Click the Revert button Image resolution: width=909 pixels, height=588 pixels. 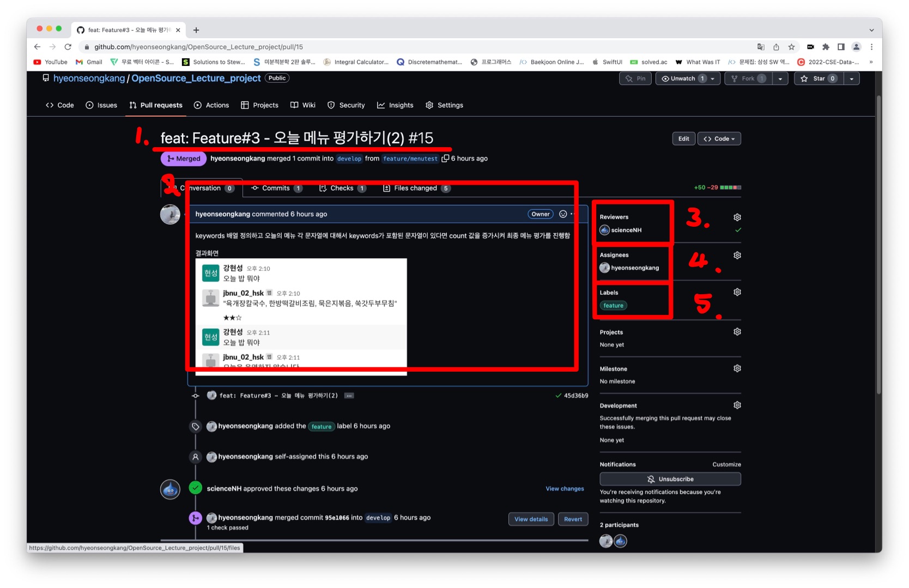[x=573, y=519]
